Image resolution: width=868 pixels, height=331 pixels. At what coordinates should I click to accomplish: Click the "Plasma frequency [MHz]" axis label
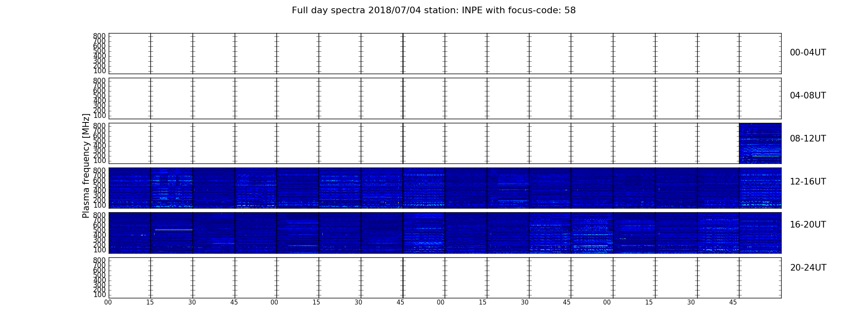(86, 165)
